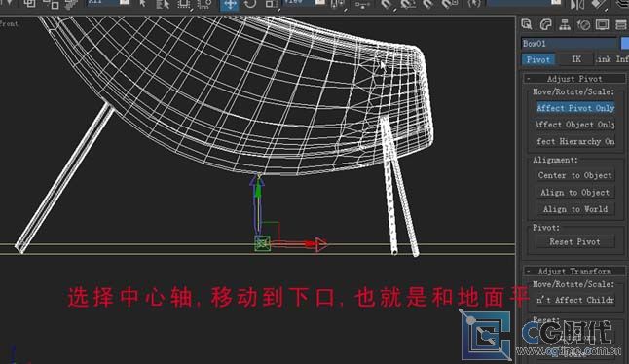Open the Motion command panel tab
629x364 pixels.
click(x=583, y=24)
